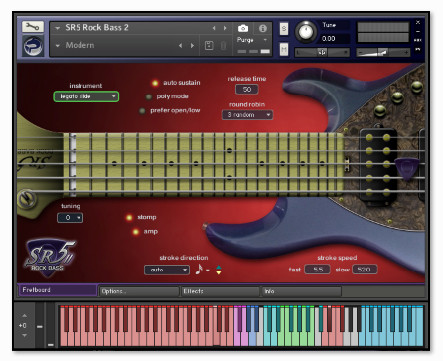Screen dimensions: 443x361
Task: Click the Modern snapshot name
Action: pyautogui.click(x=80, y=45)
